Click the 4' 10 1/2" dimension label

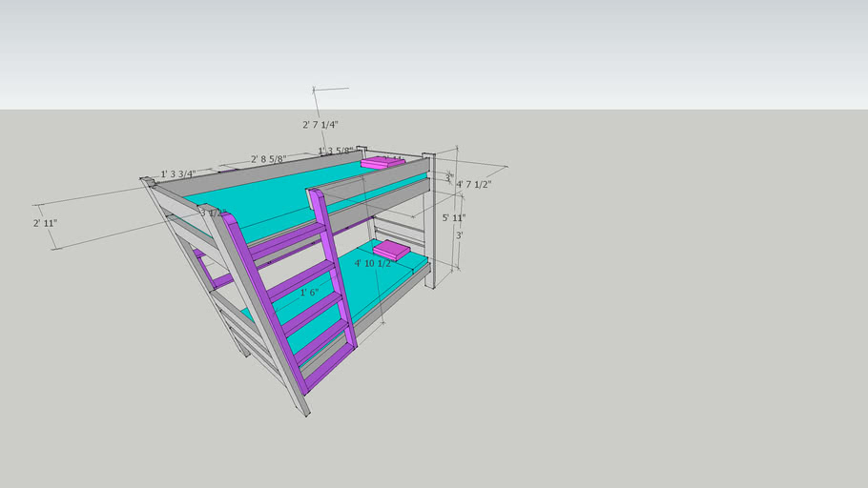pyautogui.click(x=373, y=263)
